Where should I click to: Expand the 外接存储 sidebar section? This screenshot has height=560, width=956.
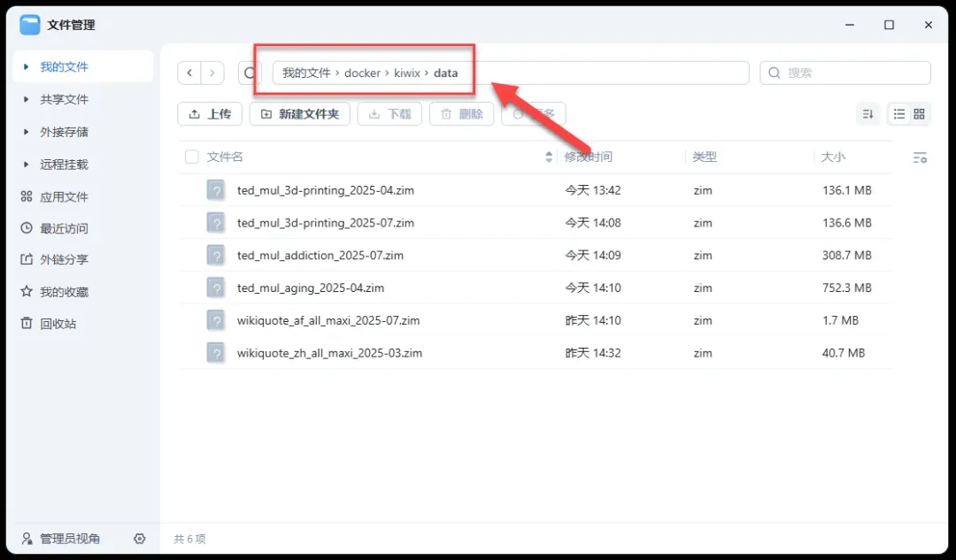[27, 133]
